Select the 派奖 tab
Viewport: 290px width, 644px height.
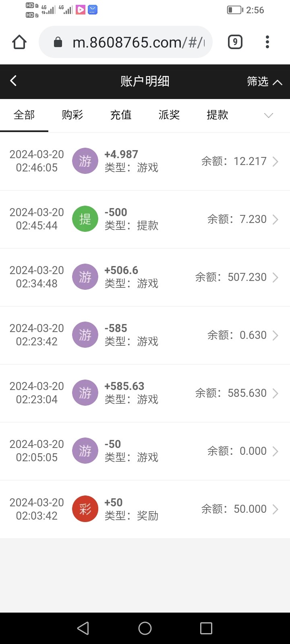tap(169, 115)
